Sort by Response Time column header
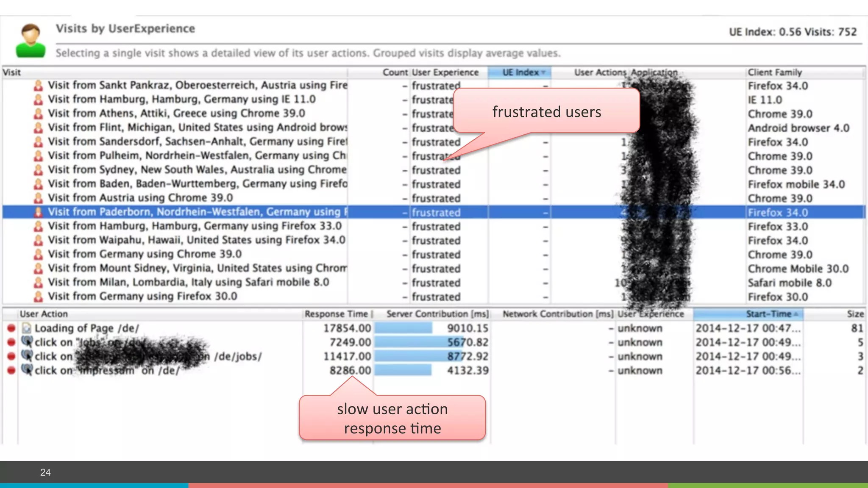The image size is (868, 488). click(337, 314)
